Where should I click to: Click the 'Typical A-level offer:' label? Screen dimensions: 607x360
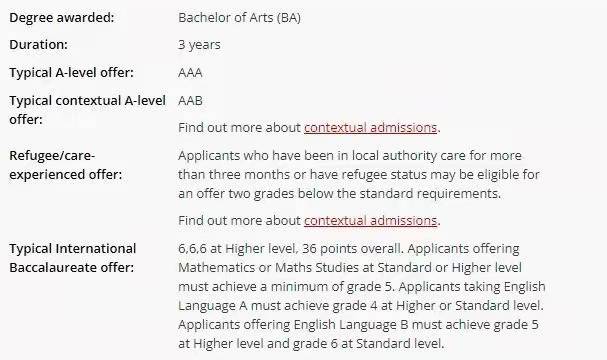tap(71, 72)
